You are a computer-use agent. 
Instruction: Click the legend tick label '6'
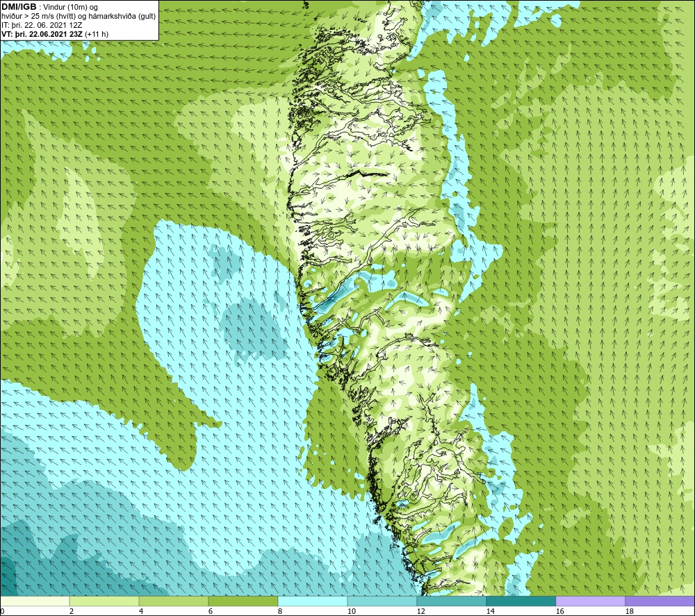(211, 611)
